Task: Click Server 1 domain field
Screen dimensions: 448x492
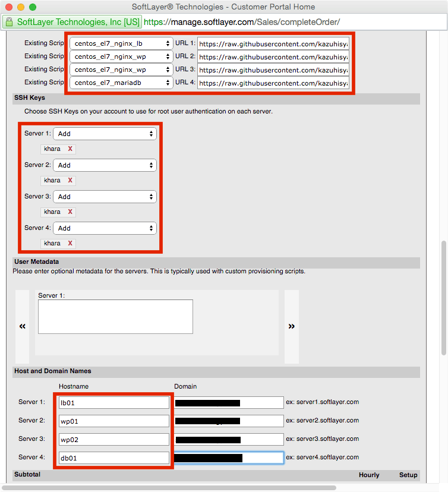Action: click(x=229, y=403)
